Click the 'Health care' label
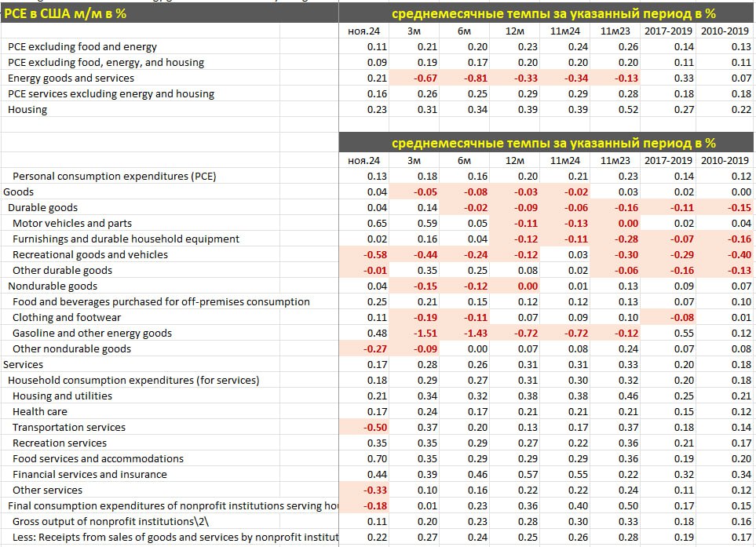This screenshot has width=756, height=547. pyautogui.click(x=40, y=412)
